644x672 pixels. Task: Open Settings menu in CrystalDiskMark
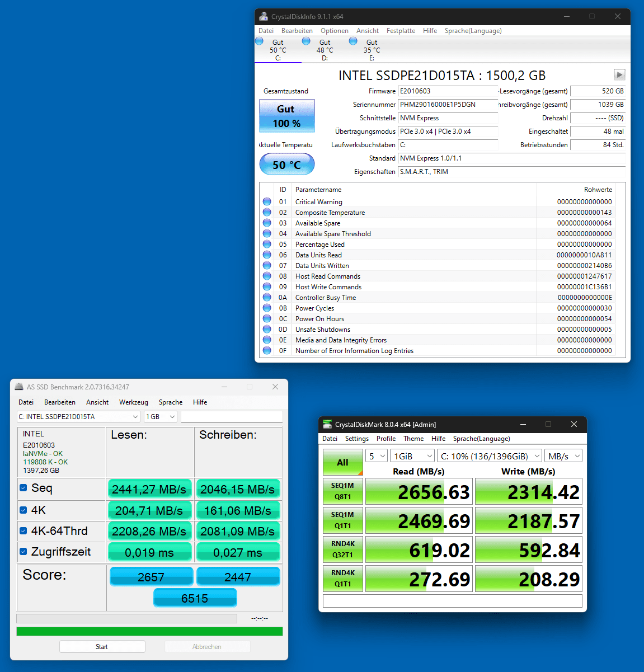pos(357,439)
